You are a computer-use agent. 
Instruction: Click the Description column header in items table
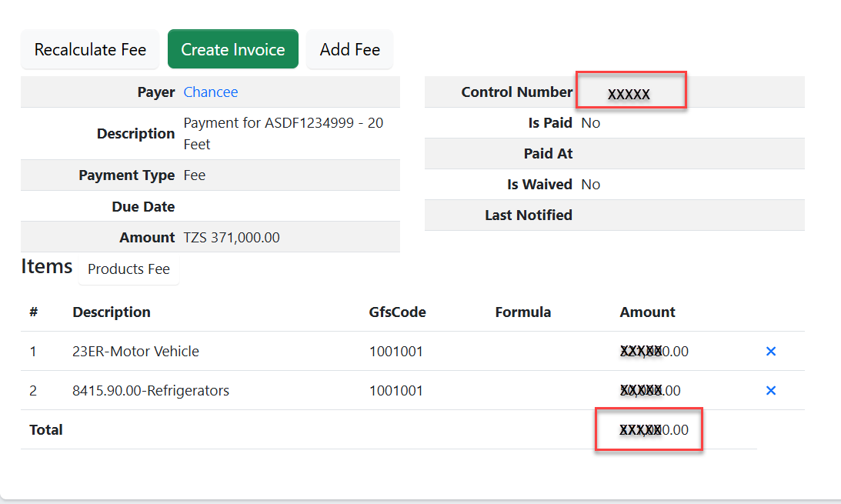click(x=112, y=312)
